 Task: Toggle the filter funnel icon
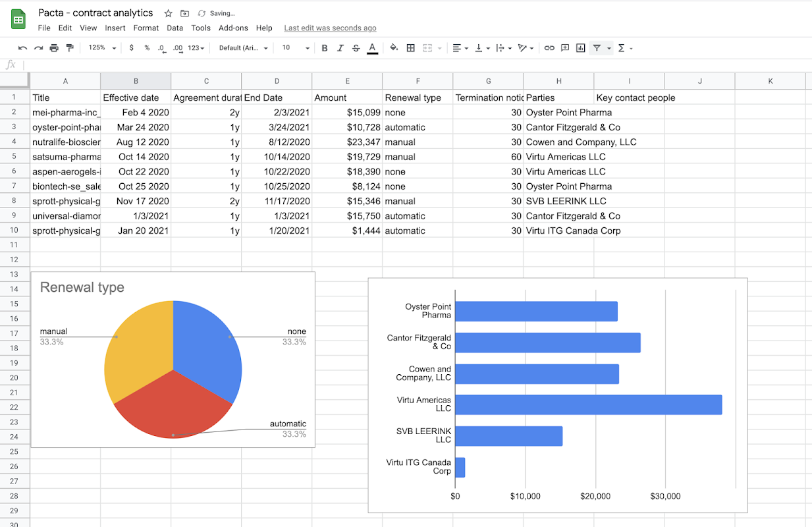click(597, 48)
